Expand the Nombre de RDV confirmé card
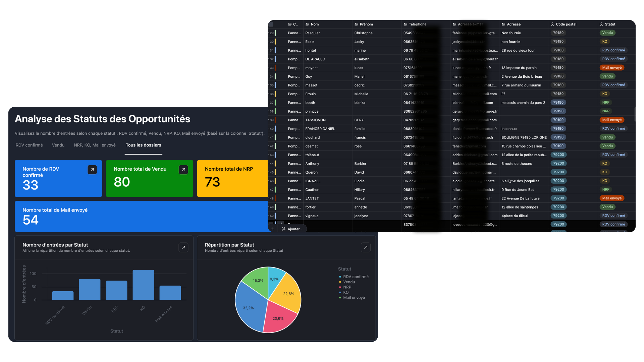The height and width of the screenshot is (362, 644). pos(92,170)
